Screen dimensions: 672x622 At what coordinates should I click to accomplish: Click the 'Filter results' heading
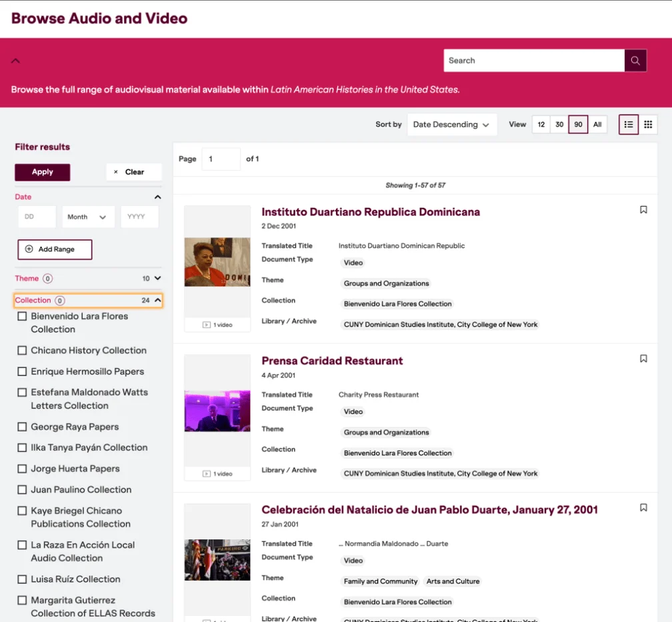pos(43,147)
